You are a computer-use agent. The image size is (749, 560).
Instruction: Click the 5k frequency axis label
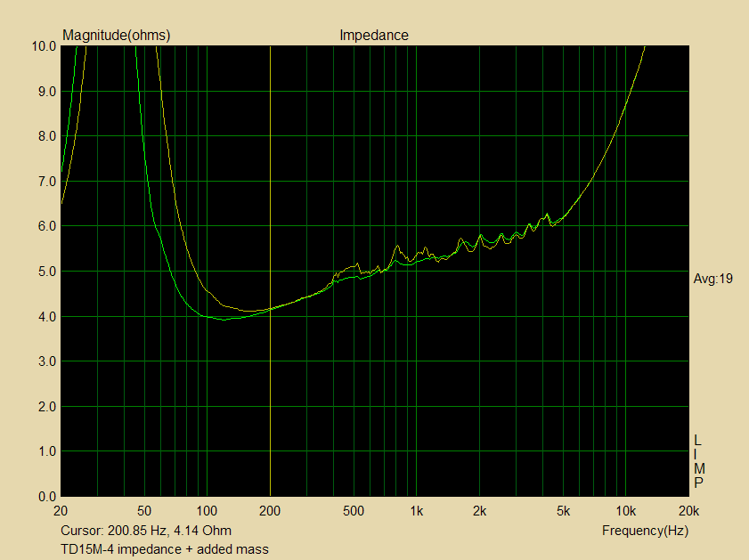[563, 511]
